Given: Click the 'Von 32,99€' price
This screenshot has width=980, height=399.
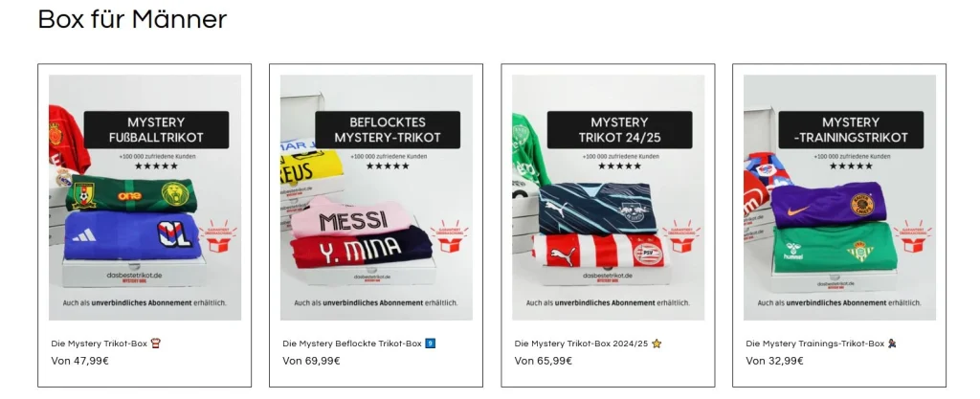Looking at the screenshot, I should point(774,361).
